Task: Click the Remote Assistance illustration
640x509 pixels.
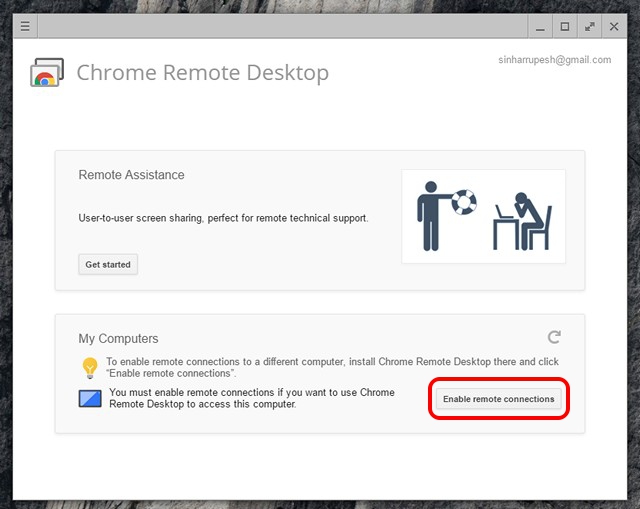Action: [483, 216]
